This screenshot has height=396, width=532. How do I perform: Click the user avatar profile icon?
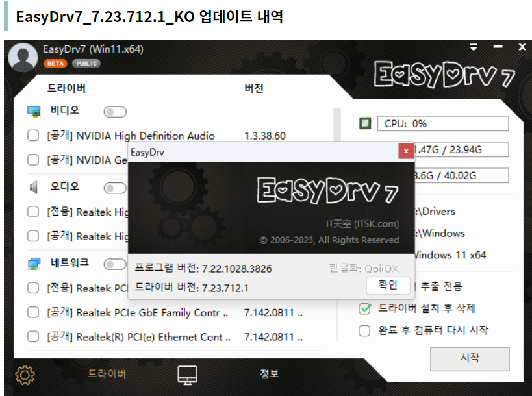23,57
